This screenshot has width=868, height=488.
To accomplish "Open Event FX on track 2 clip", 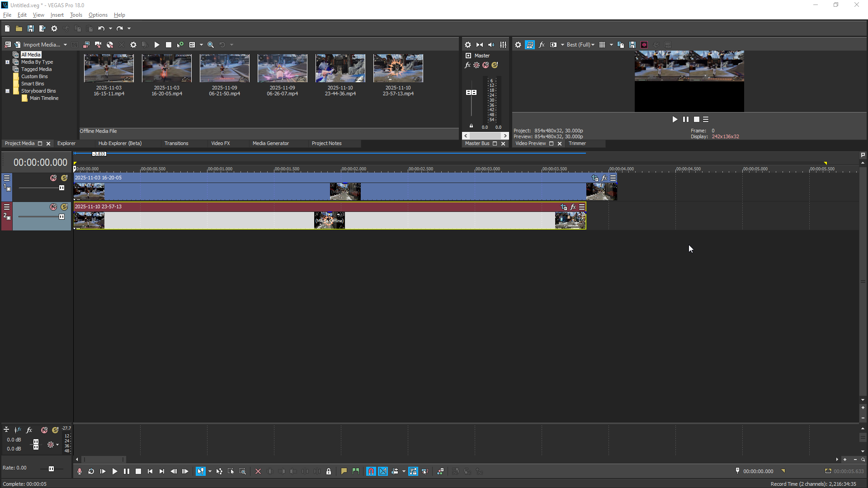I will pos(573,207).
